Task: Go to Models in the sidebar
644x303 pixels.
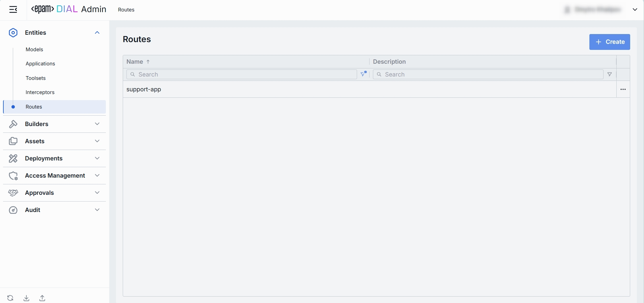Action: coord(34,50)
